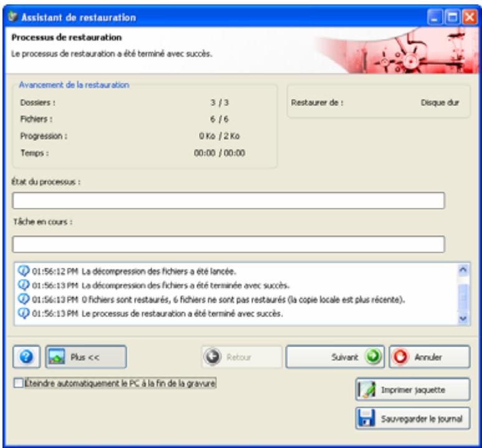
Task: Select log entry 'Le processus de restauration a été terminé'
Action: [150, 314]
